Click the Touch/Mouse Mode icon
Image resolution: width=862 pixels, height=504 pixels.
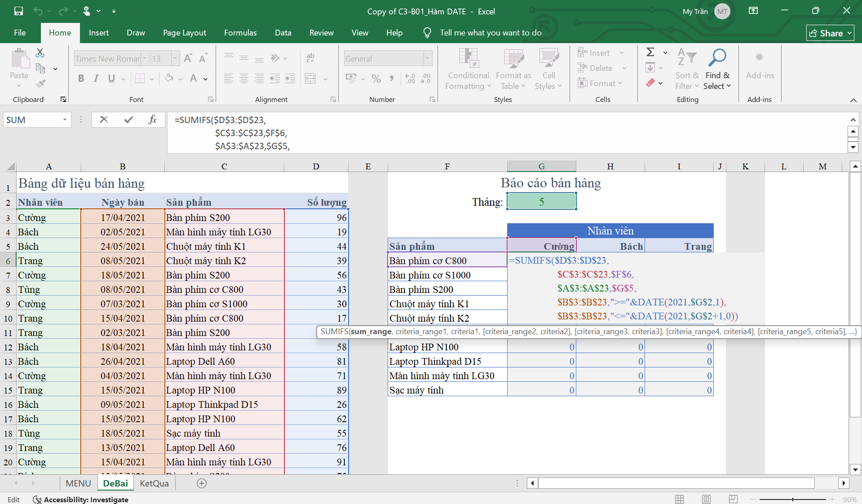point(87,11)
